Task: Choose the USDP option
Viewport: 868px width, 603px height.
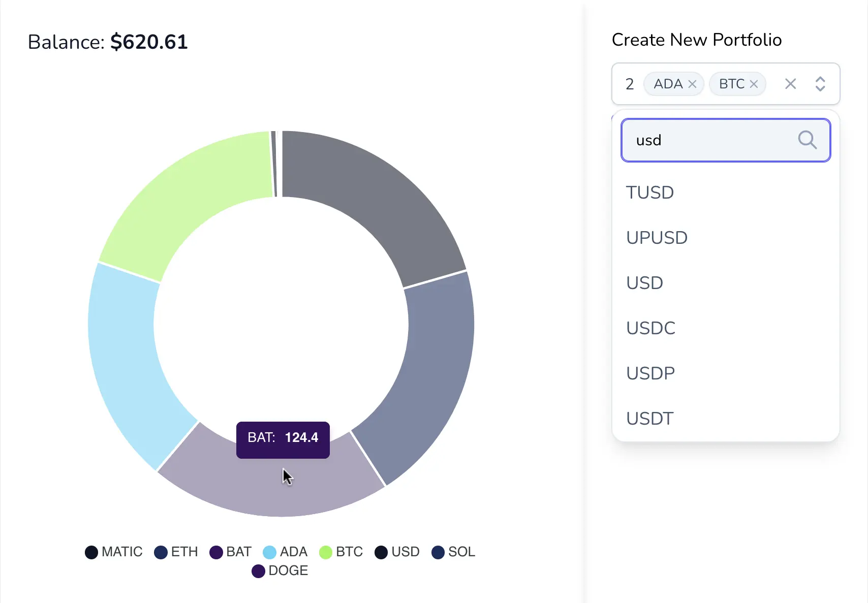Action: 650,373
